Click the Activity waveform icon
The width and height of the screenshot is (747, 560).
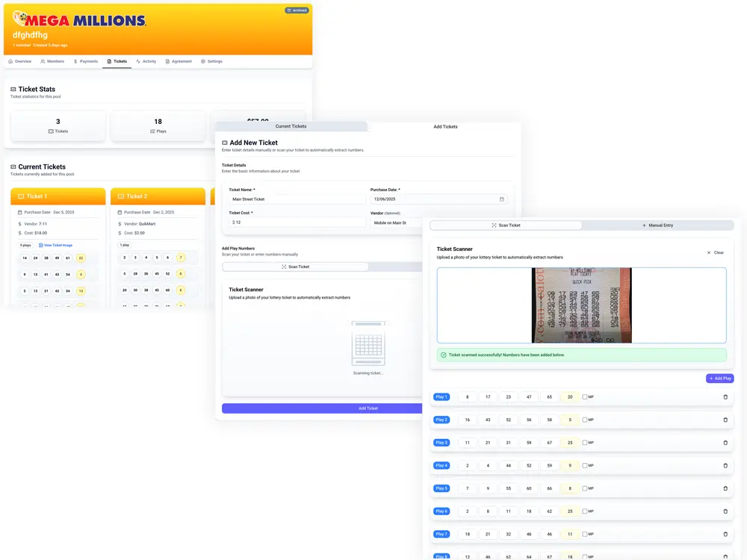click(x=139, y=61)
